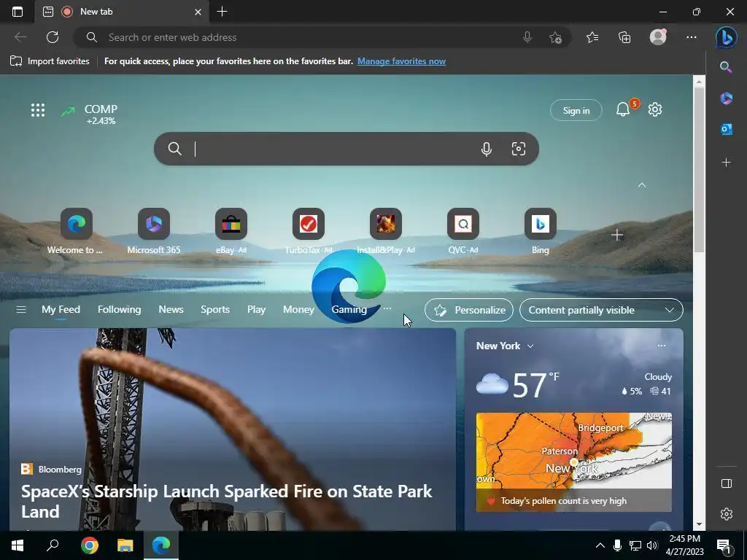The image size is (747, 560).
Task: Switch to the Money tab
Action: (298, 309)
